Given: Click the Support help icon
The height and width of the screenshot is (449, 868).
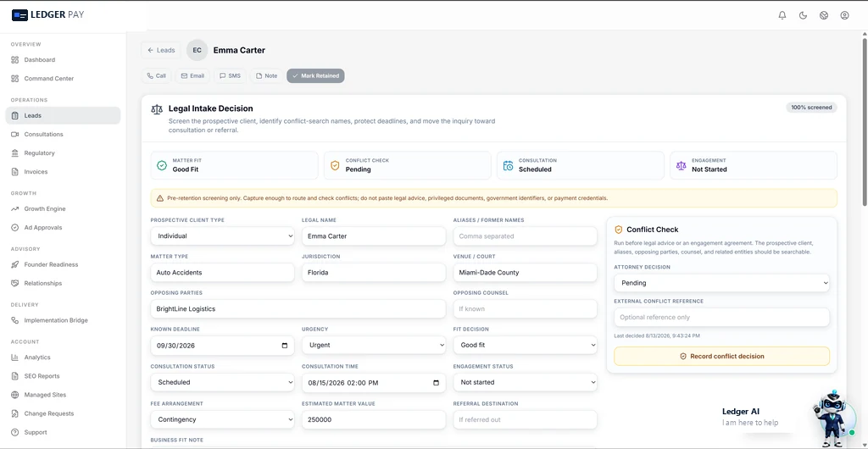Looking at the screenshot, I should 15,432.
